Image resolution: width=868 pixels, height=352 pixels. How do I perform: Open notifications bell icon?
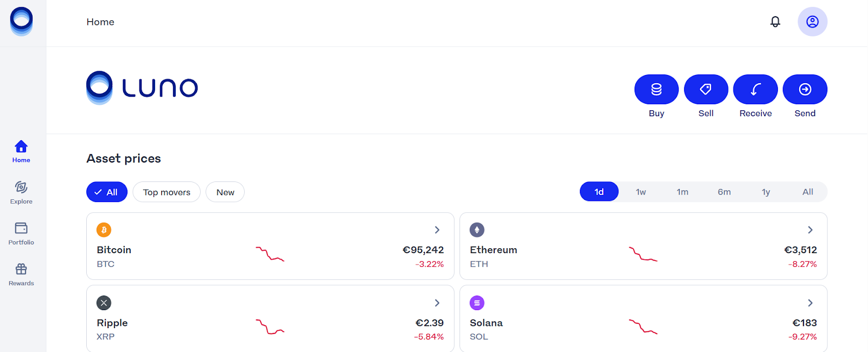[775, 22]
